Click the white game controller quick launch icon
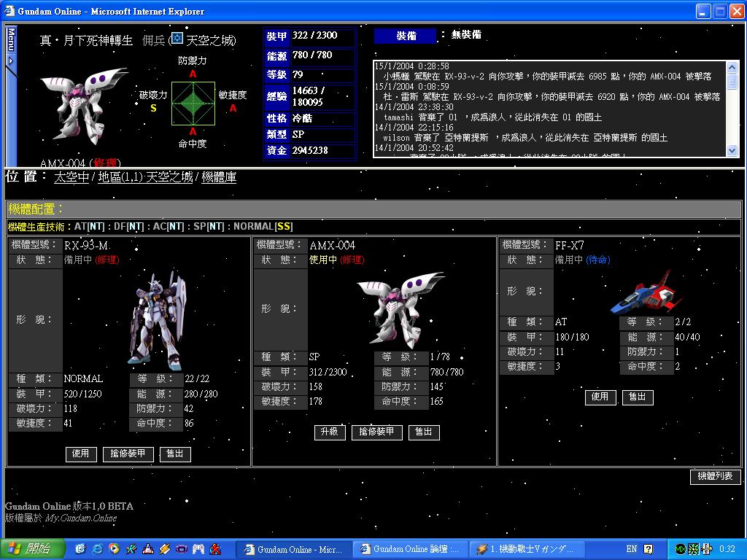 [198, 548]
